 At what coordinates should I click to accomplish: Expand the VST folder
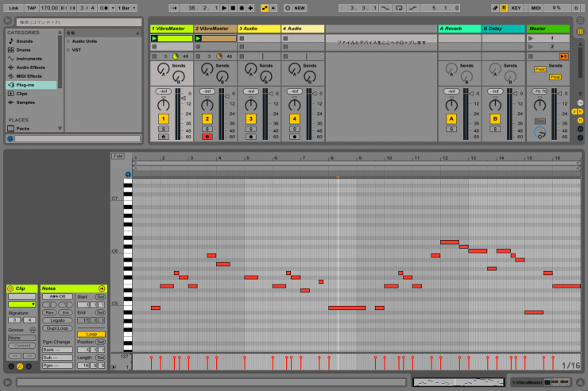68,50
